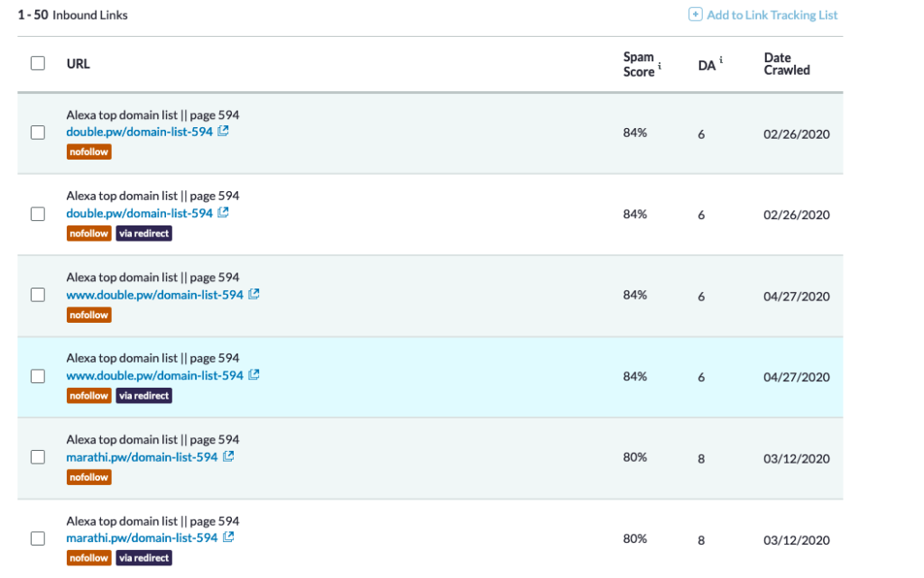Open external link icon in second double.pw row

tap(223, 213)
